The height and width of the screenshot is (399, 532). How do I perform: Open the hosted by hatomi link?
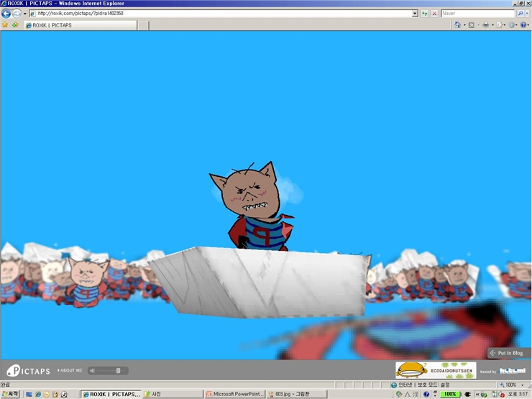pos(503,371)
